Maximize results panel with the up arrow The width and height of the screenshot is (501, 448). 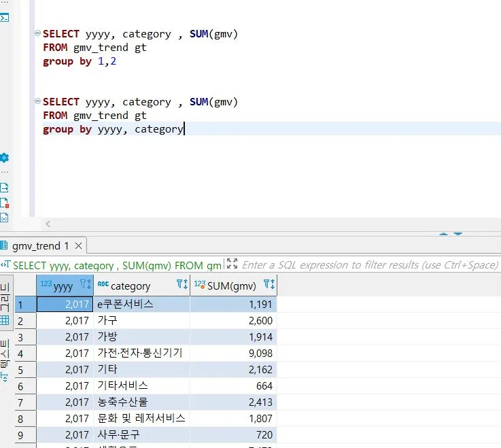click(x=443, y=234)
